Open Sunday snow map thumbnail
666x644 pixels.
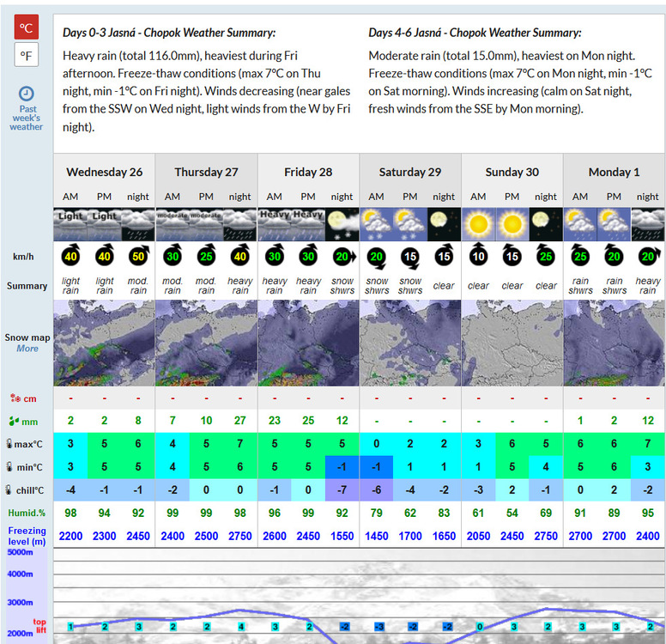pyautogui.click(x=512, y=343)
